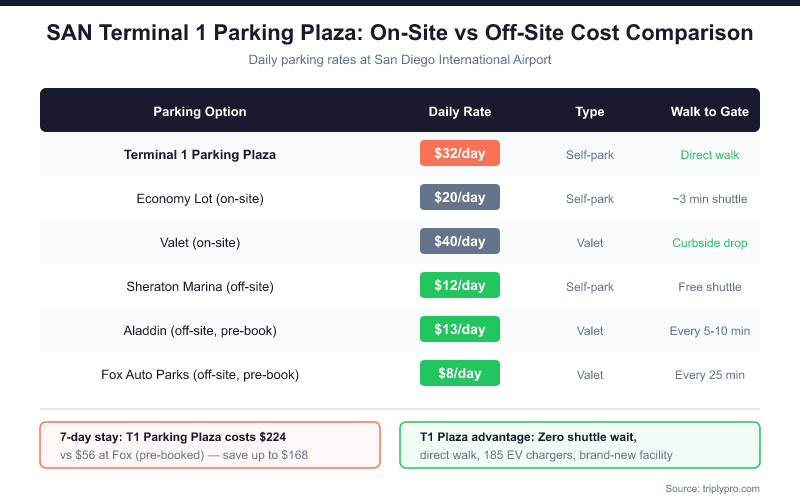Select Sheraton Marina (off-site) row label

coord(200,287)
